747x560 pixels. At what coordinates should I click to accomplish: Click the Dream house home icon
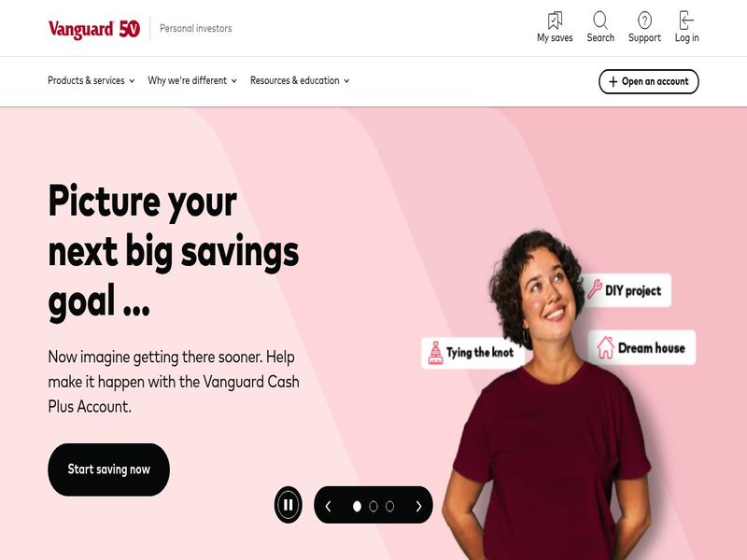coord(605,347)
